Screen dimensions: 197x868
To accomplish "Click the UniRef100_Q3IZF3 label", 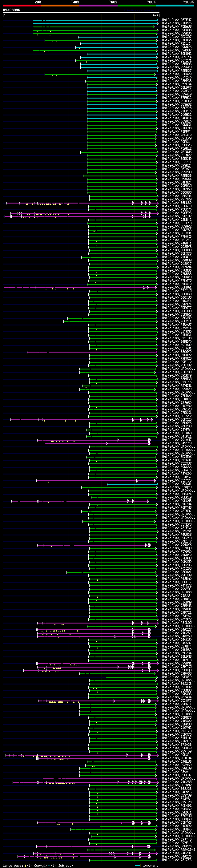I will point(176,860).
